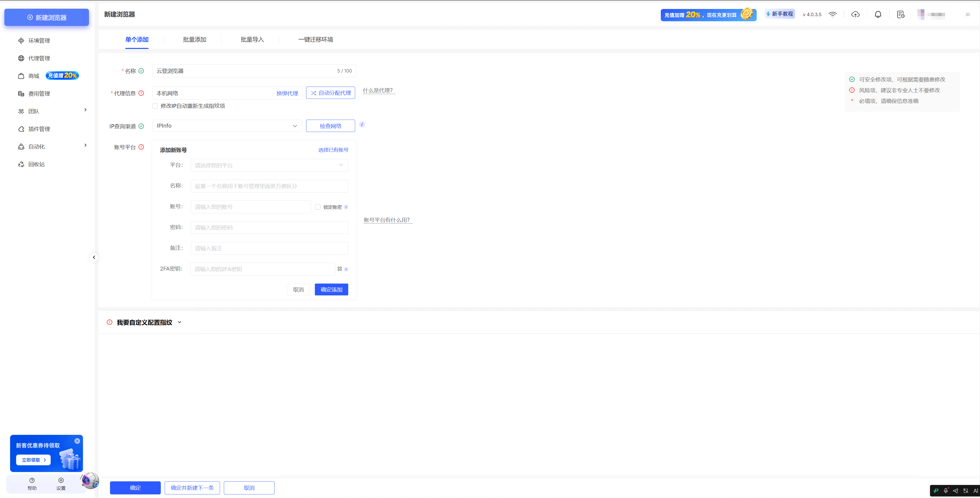Open 费用管理 in the sidebar
This screenshot has height=498, width=980.
pos(39,94)
